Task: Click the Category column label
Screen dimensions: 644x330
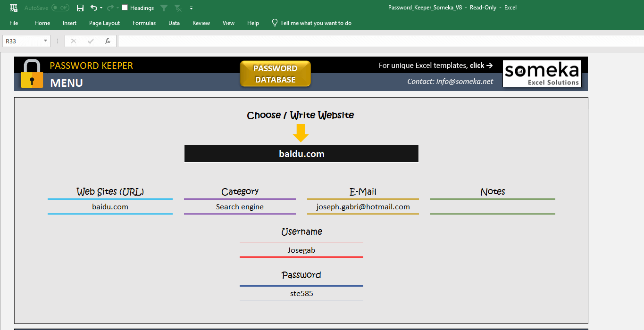Action: click(240, 191)
